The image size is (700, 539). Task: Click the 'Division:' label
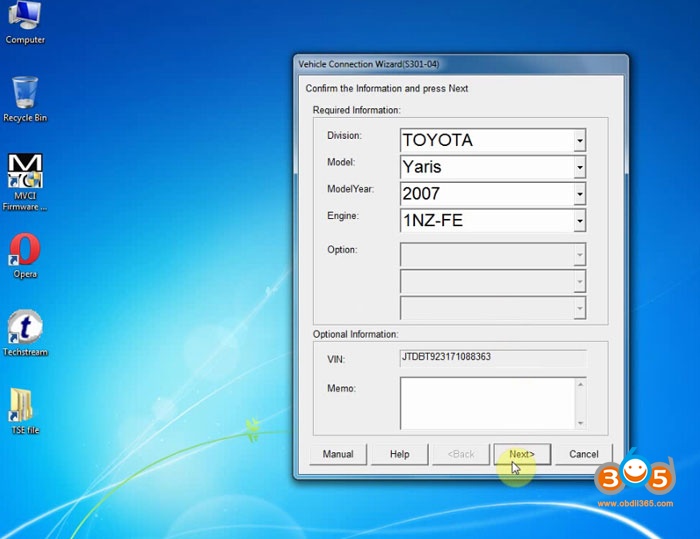(x=344, y=135)
